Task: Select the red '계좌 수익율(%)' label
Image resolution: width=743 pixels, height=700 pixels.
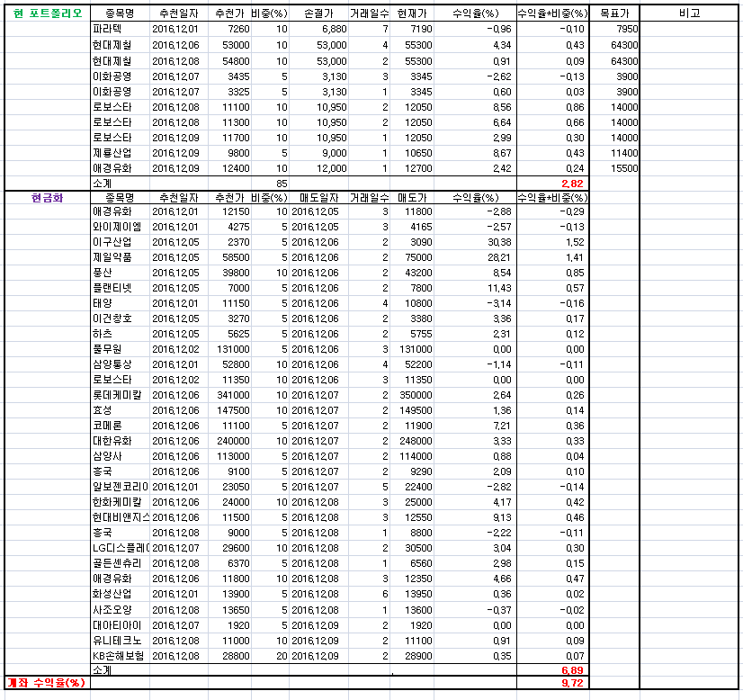Action: tap(46, 683)
